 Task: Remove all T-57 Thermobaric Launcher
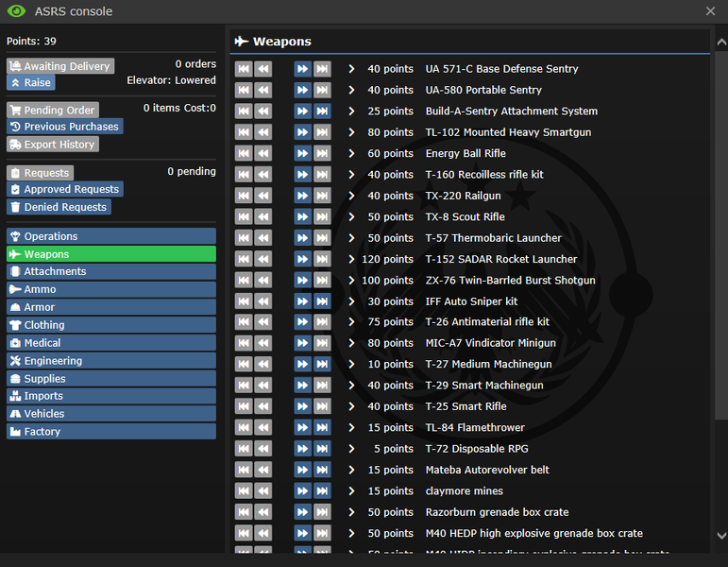click(244, 238)
